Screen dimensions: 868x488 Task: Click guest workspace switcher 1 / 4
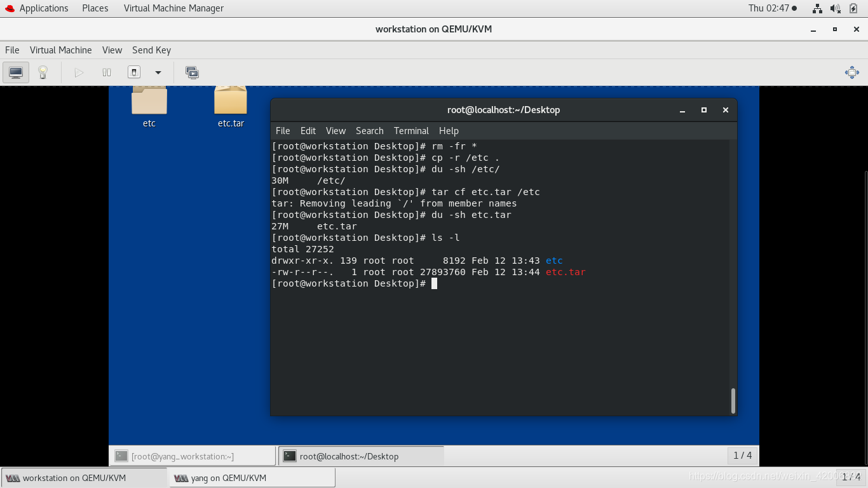click(742, 456)
